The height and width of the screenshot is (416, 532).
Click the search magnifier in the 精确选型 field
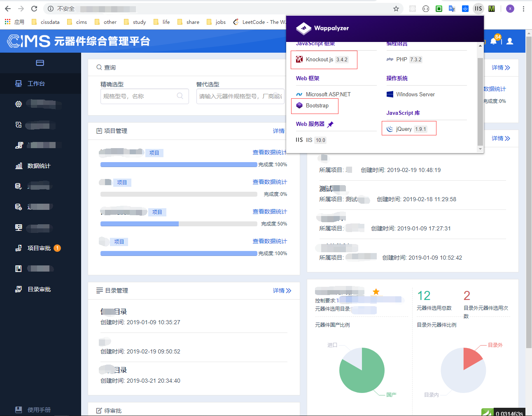coord(180,95)
